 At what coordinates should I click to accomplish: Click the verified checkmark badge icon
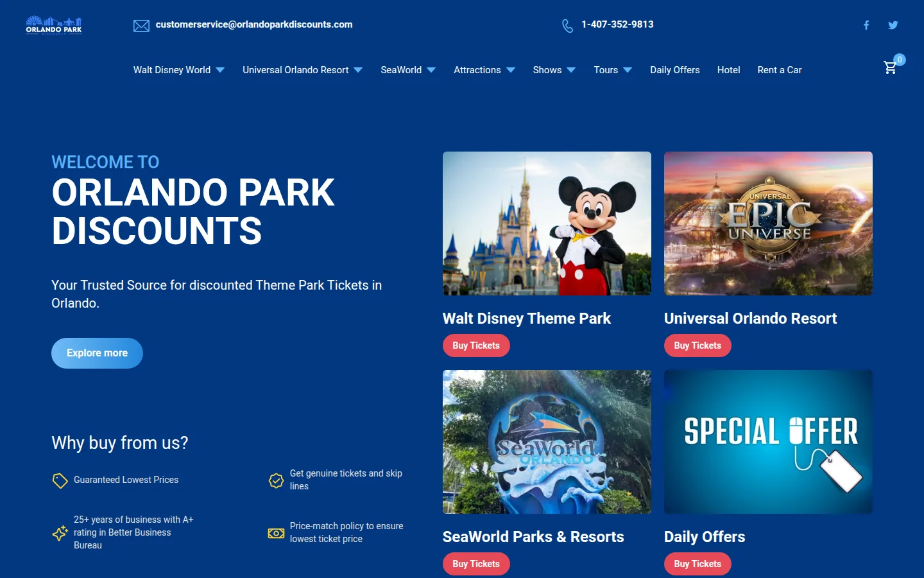coord(276,480)
